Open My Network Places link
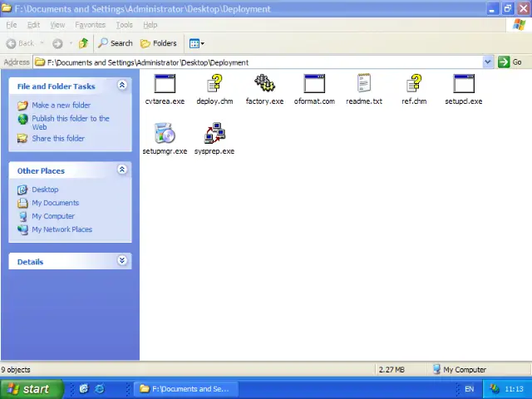532x399 pixels. click(x=62, y=229)
